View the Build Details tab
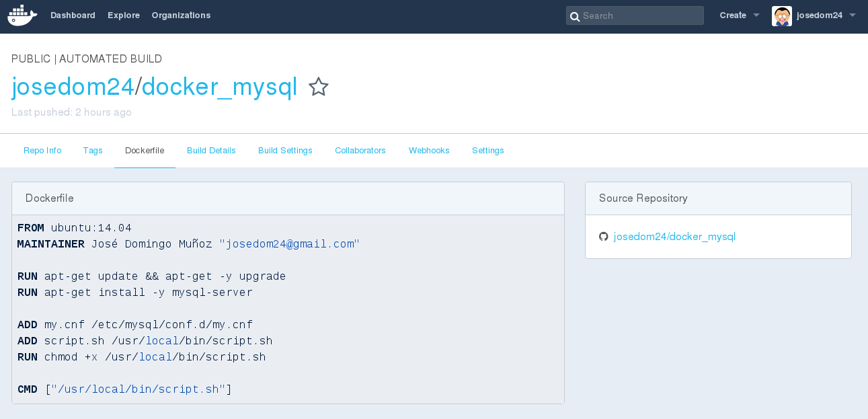Screen dimensions: 868x419 click(211, 151)
